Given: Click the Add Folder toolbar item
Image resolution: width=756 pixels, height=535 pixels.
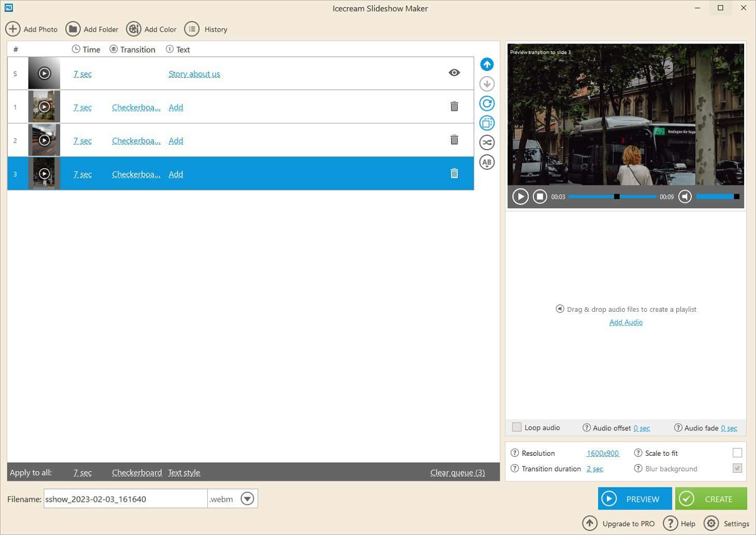Looking at the screenshot, I should 92,29.
